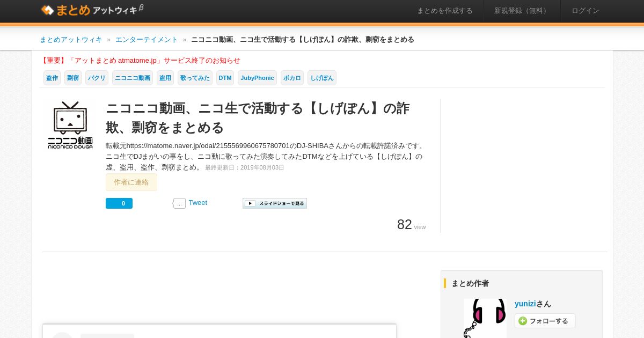Open the サービス終了のお知らせ notice link

coord(140,61)
